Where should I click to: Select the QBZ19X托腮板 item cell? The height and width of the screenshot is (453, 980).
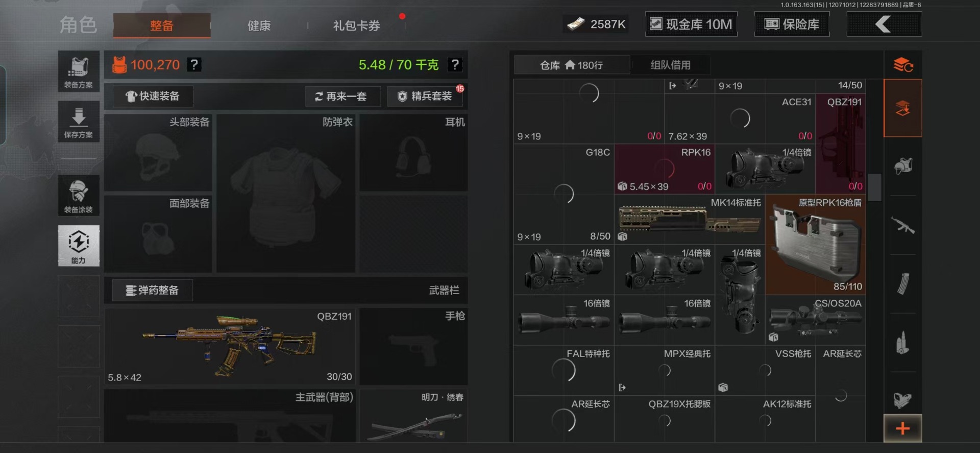click(x=665, y=419)
